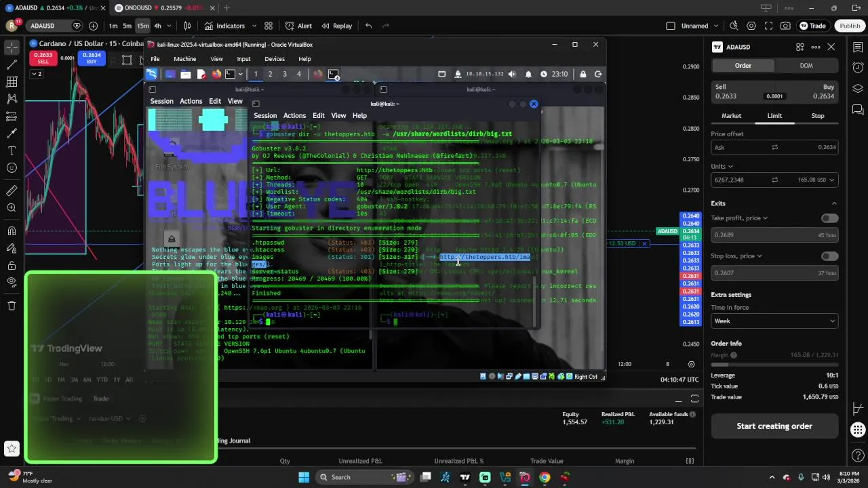Select the crosshair cursor tool in TradingView
Screen dimensions: 868x488
click(x=12, y=48)
